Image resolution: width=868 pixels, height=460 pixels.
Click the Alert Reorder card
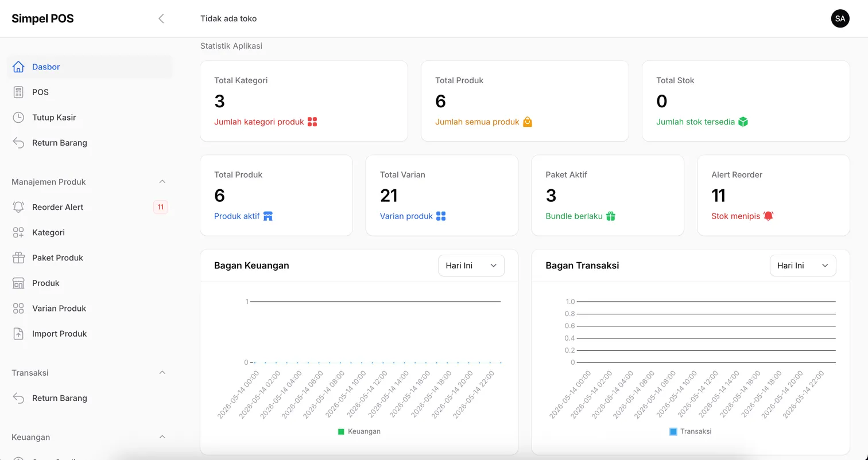pos(773,196)
